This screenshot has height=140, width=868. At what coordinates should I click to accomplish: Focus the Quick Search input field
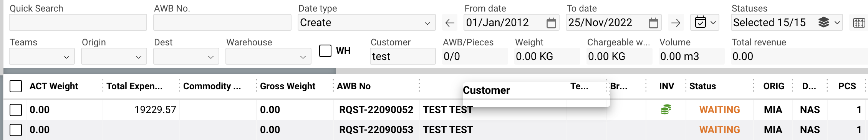tap(78, 22)
